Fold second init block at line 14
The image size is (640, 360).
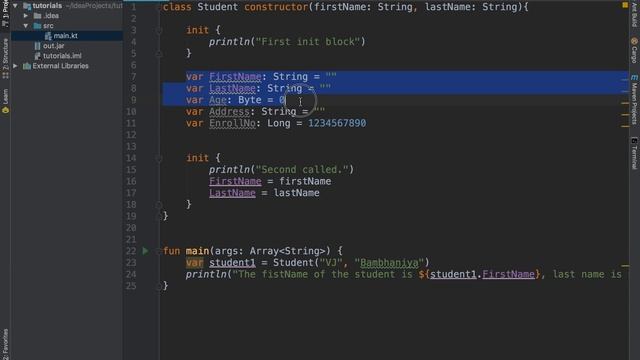click(159, 158)
